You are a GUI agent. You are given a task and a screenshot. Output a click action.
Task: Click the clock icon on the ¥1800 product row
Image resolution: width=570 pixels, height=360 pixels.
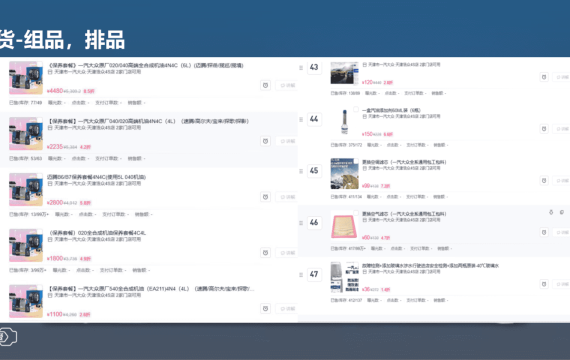click(265, 253)
